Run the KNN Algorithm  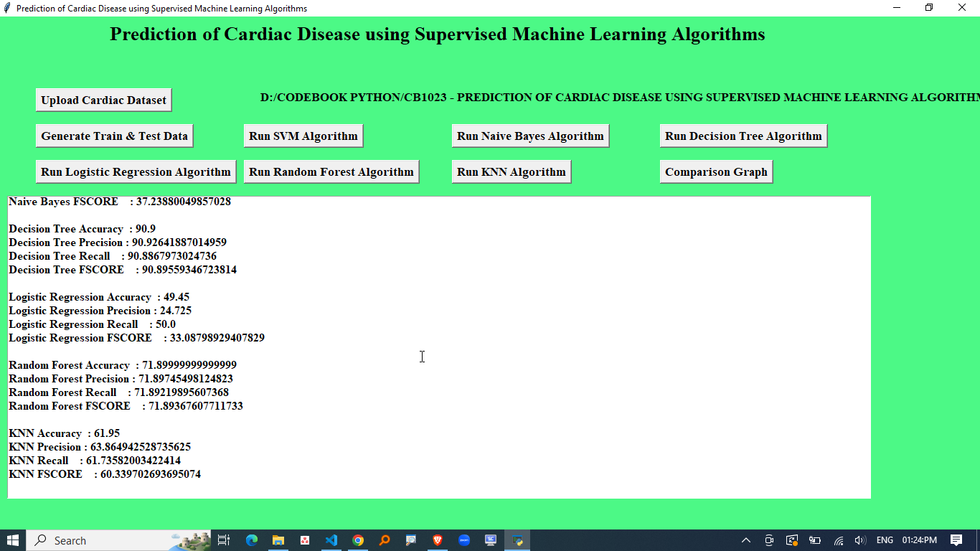pyautogui.click(x=512, y=172)
